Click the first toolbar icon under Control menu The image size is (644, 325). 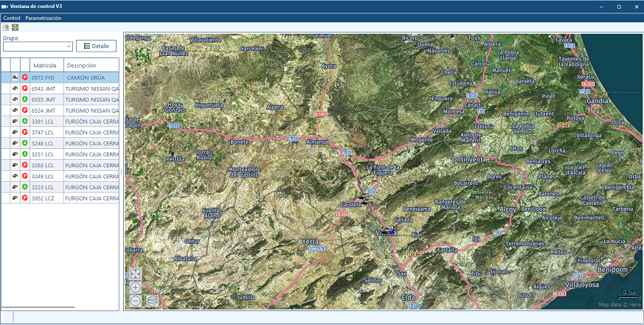pyautogui.click(x=6, y=27)
